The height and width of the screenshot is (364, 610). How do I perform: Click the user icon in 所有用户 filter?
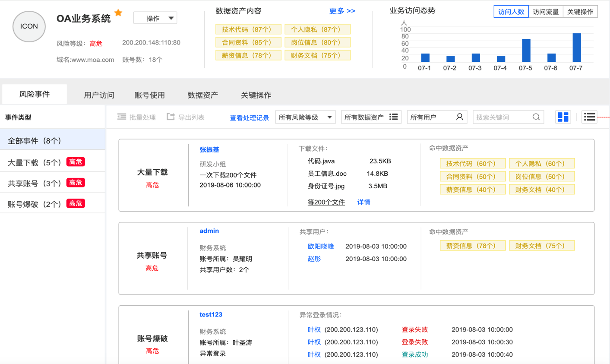[460, 117]
